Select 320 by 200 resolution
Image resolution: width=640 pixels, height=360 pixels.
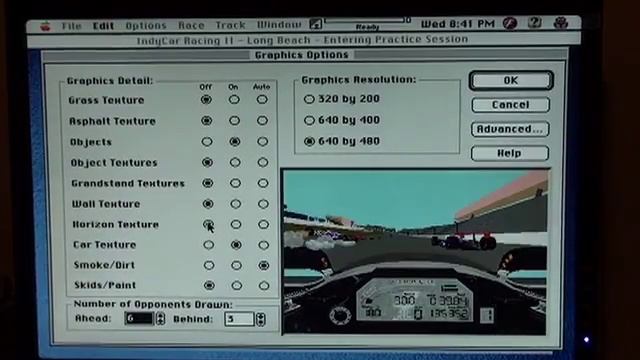(342, 99)
